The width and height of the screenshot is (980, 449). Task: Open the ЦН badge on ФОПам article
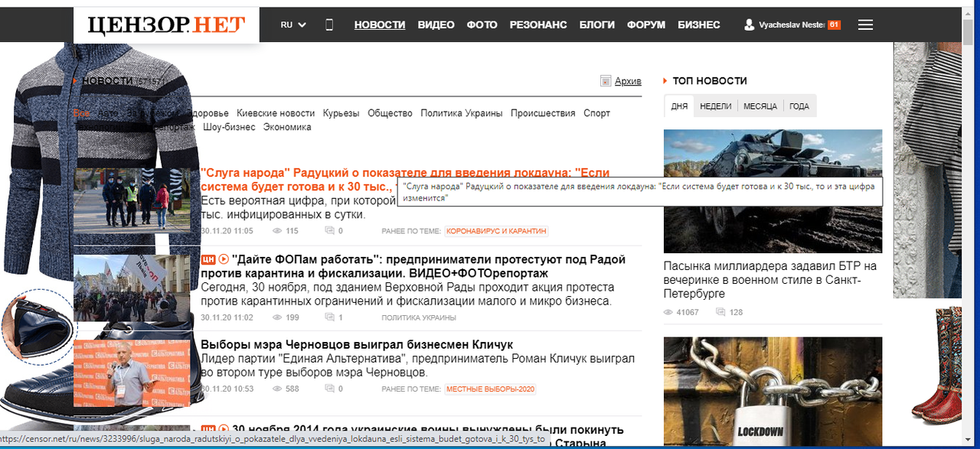click(x=207, y=259)
